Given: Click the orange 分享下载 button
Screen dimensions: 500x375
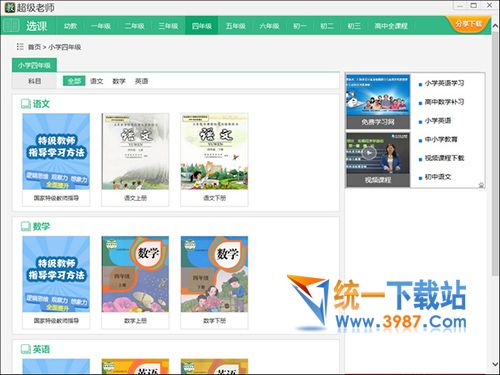Looking at the screenshot, I should [x=468, y=24].
